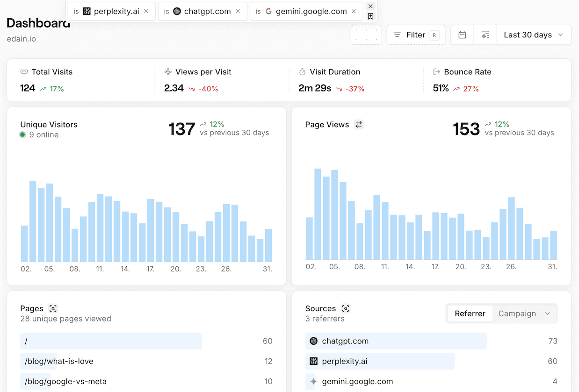The height and width of the screenshot is (392, 579).
Task: Expand the Filter options
Action: point(416,35)
